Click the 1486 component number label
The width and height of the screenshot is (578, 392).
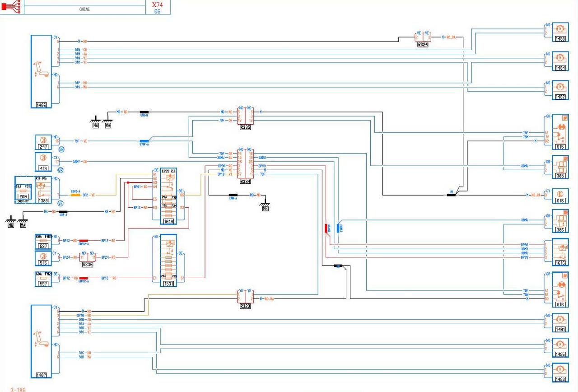[x=42, y=105]
